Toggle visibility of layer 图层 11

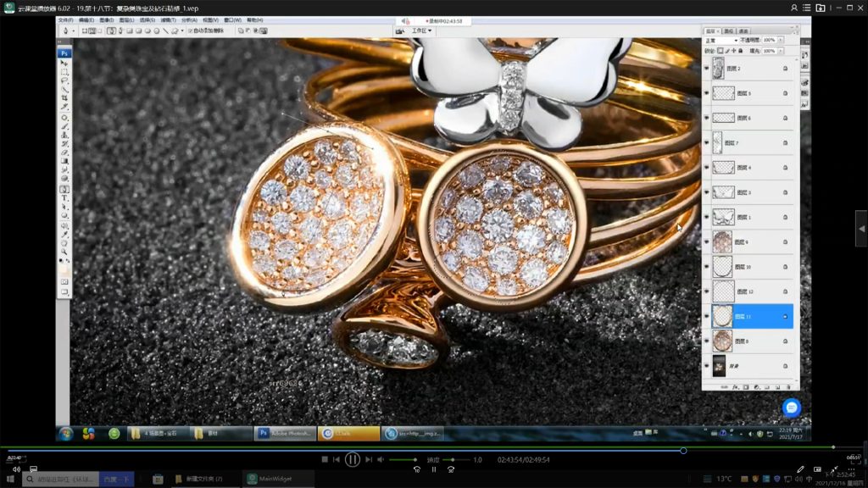(707, 316)
